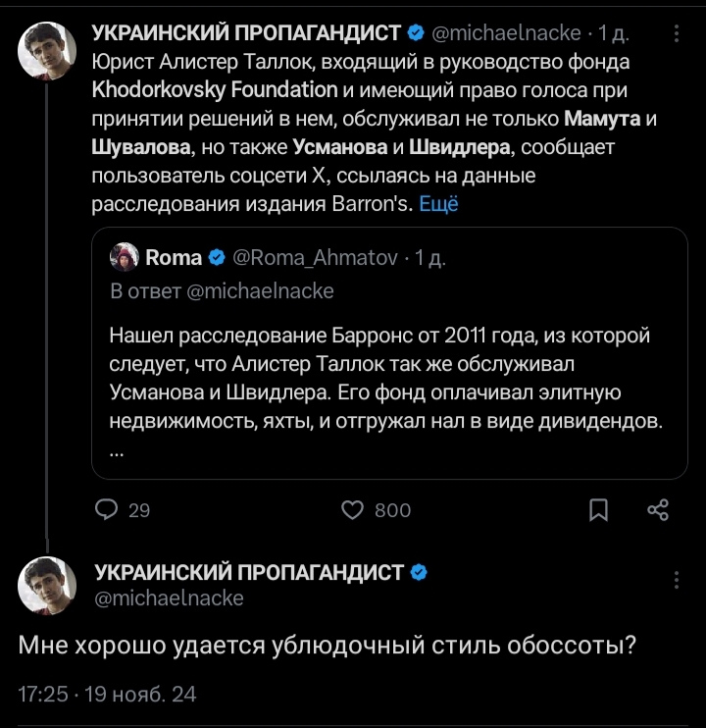Click "В ответ @michaelnacke" reply mention

[x=223, y=290]
